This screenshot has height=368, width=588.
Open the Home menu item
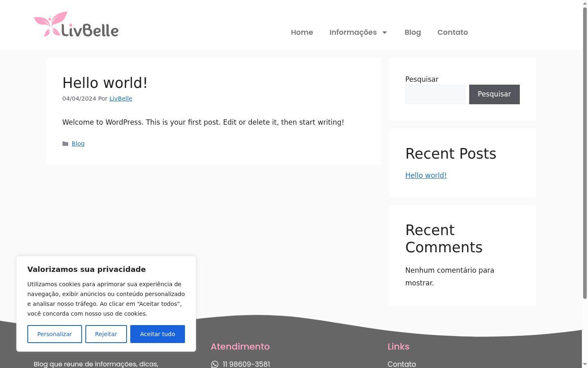click(x=302, y=32)
